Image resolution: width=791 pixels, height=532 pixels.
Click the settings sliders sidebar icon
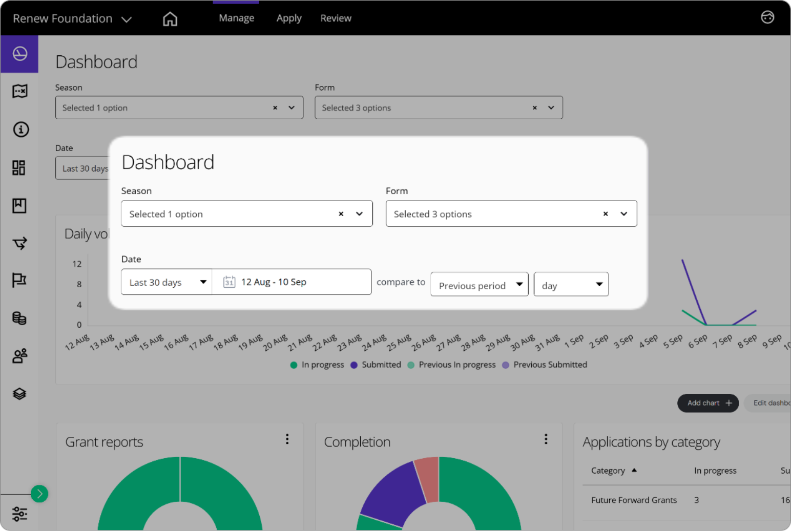pyautogui.click(x=19, y=514)
